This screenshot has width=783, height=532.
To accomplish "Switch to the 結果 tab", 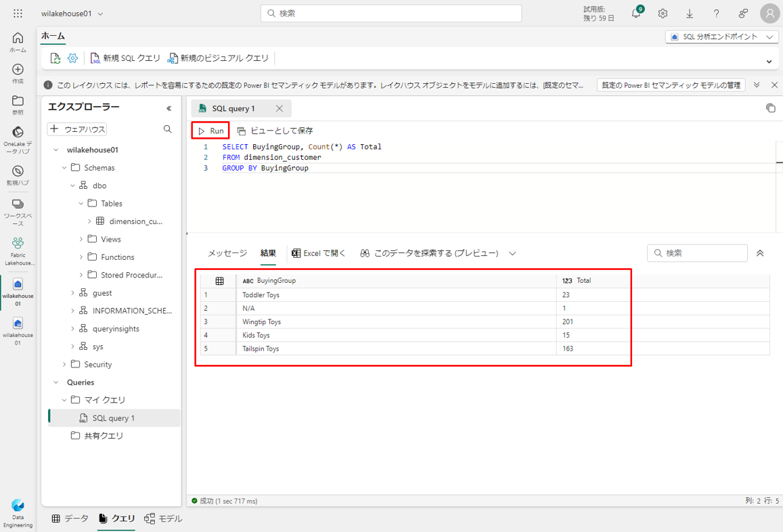I will click(x=268, y=253).
